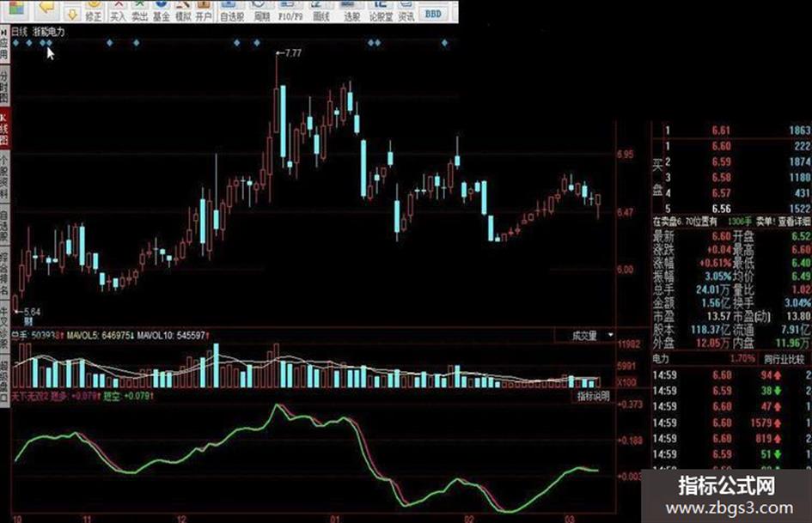The image size is (812, 523).
Task: Open the 基金 fund icon
Action: (161, 11)
